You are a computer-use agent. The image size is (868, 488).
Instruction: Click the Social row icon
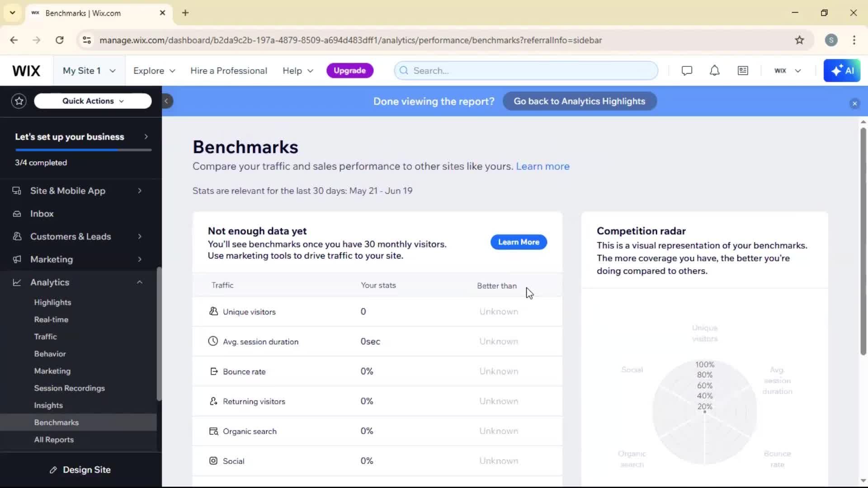[213, 461]
